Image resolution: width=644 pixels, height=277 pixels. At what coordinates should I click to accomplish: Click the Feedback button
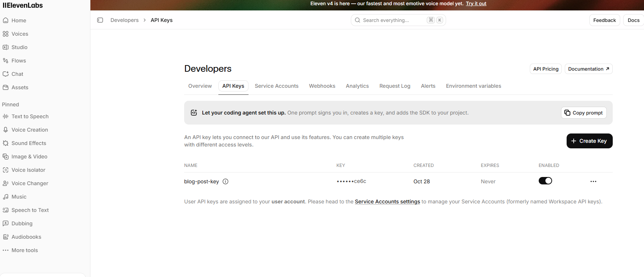(605, 20)
